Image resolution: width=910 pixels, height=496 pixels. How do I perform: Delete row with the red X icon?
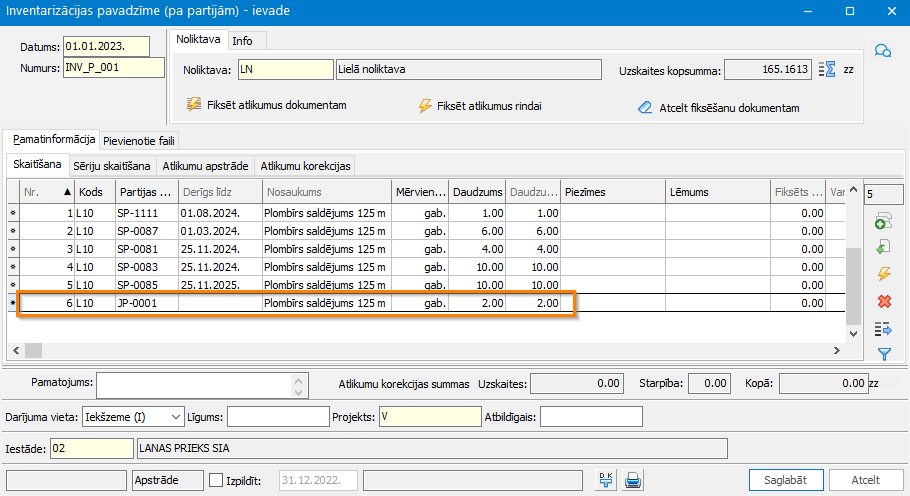(x=884, y=301)
